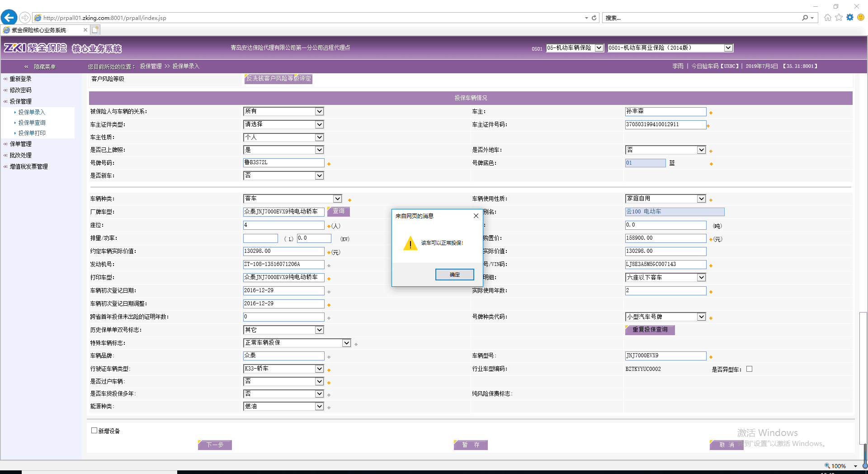Click the 号牌号码 input field
Viewport: 868px width, 474px height.
[283, 162]
